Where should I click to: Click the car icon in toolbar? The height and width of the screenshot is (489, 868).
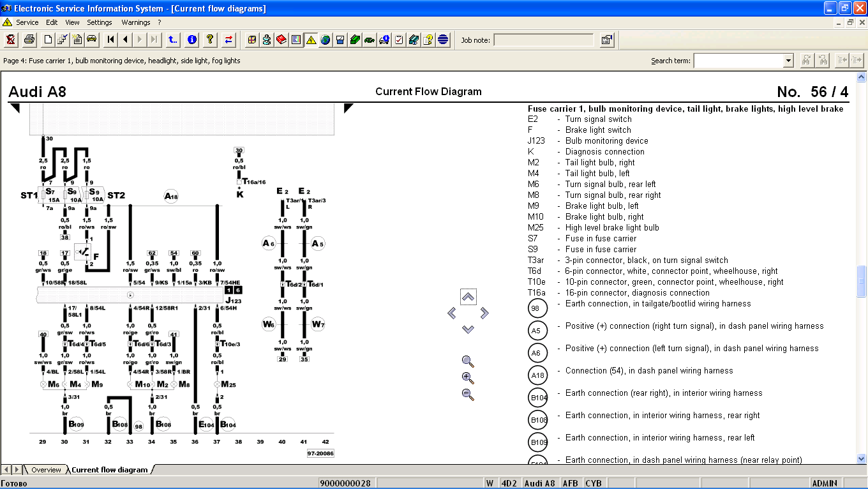[92, 40]
